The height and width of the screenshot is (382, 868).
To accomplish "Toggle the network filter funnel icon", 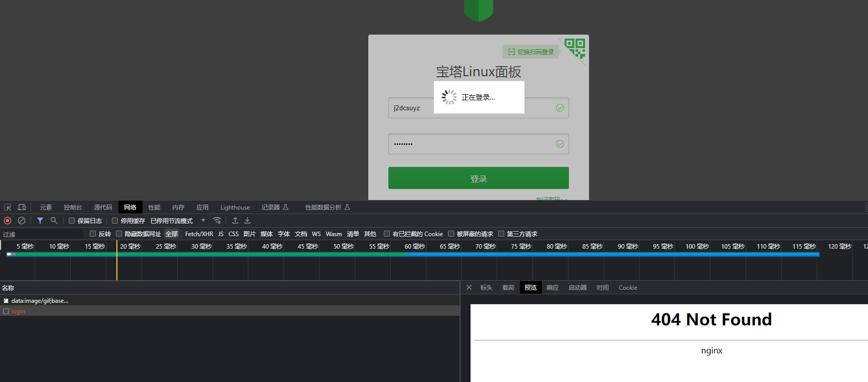I will coord(40,221).
